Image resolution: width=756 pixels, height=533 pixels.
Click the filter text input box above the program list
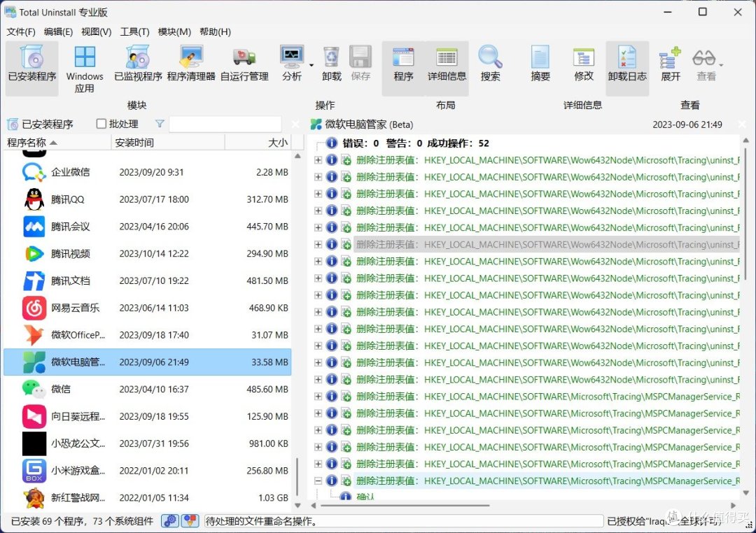pos(224,124)
